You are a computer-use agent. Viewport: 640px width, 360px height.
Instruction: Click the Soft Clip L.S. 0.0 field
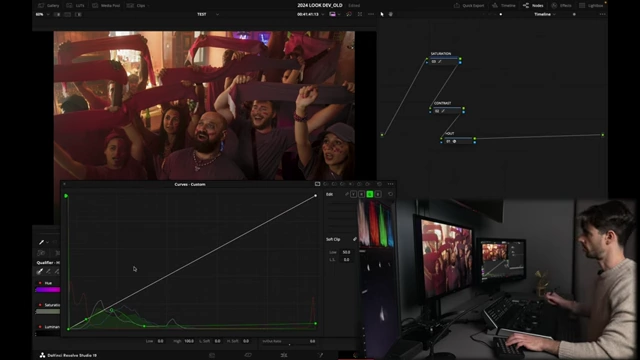(346, 260)
